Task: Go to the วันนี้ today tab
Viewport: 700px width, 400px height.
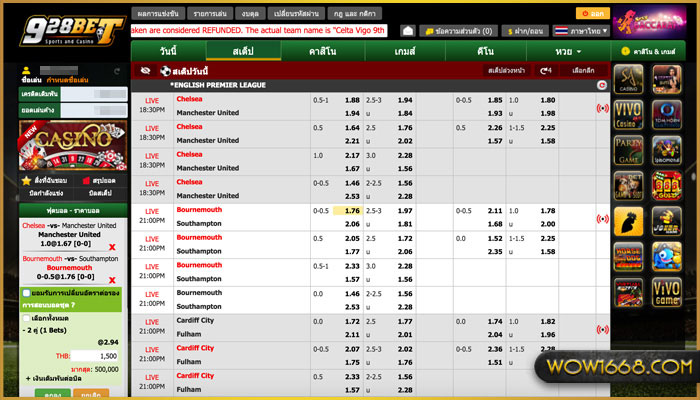Action: [167, 50]
